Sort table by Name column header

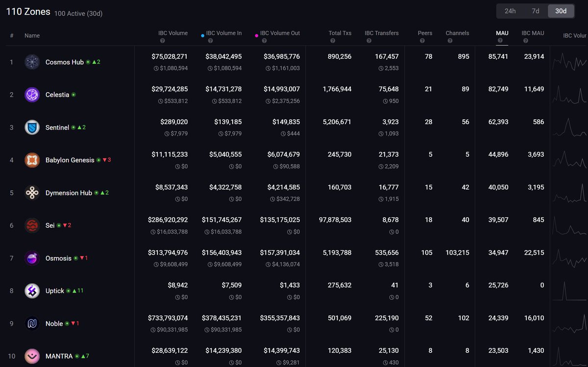tap(32, 35)
